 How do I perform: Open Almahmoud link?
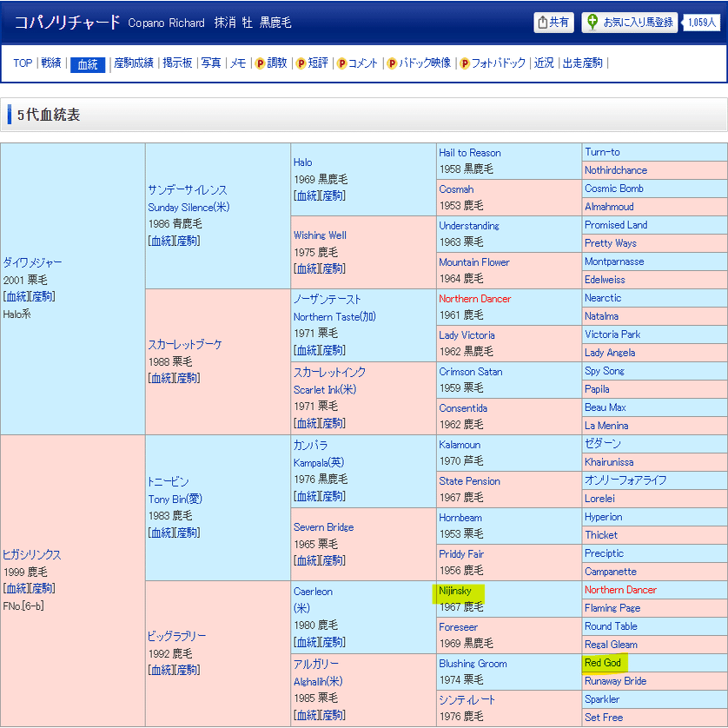(609, 207)
